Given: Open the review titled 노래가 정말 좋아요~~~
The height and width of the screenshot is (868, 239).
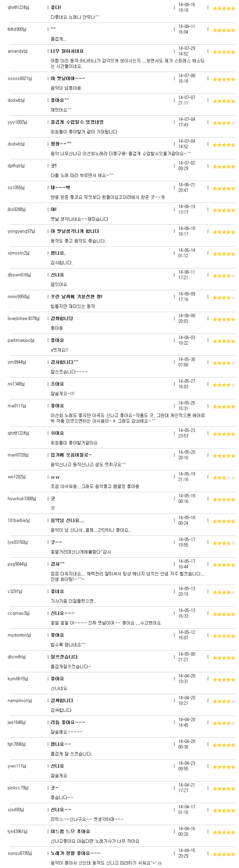Looking at the screenshot, I should 76,853.
